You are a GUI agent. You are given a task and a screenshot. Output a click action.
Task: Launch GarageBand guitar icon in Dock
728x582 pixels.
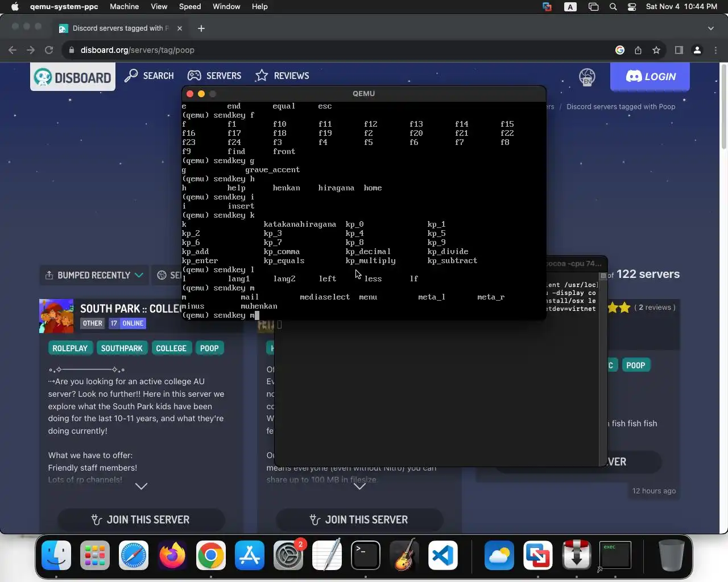[x=404, y=555]
